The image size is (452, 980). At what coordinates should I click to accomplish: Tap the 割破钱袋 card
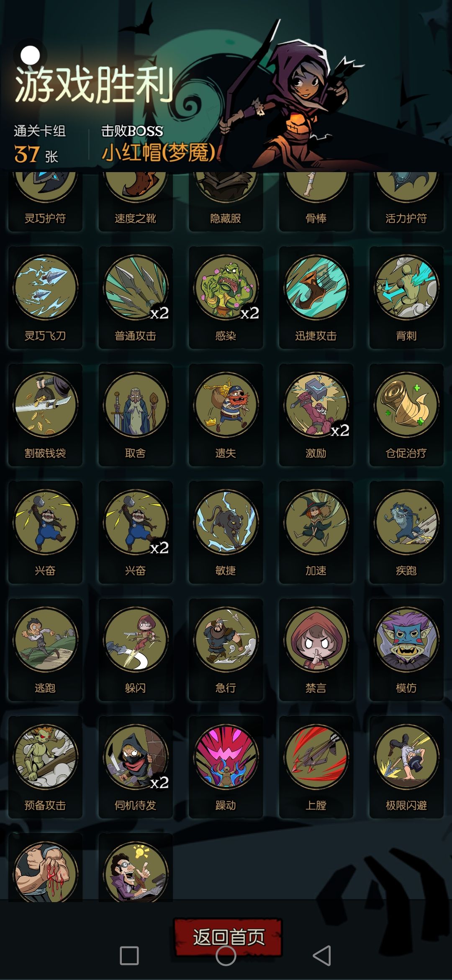[45, 415]
